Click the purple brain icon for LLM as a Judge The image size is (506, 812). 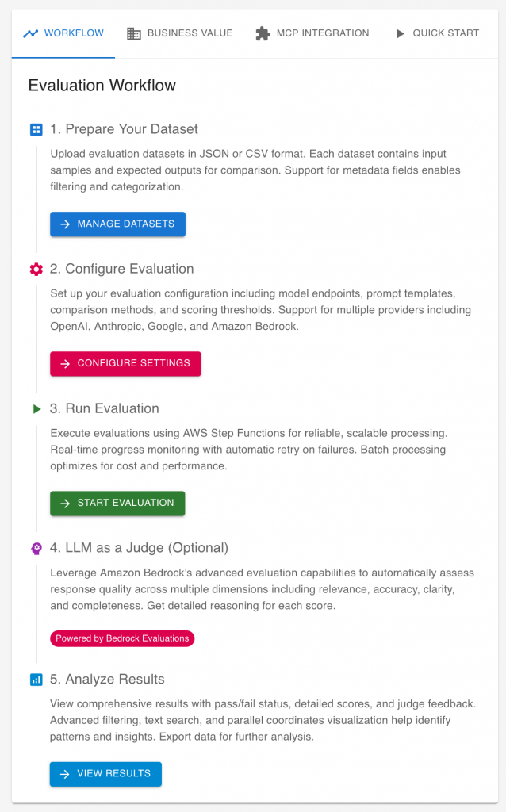pyautogui.click(x=36, y=548)
